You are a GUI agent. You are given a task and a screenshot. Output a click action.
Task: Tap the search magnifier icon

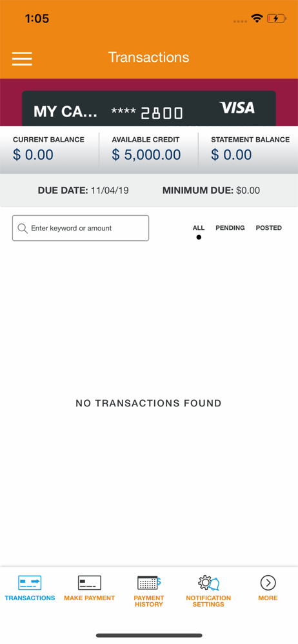click(23, 229)
